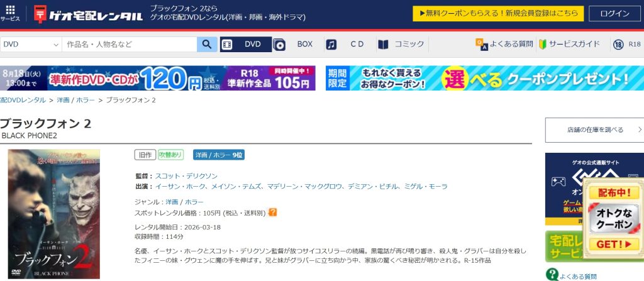644x281 pixels.
Task: Click the R18 age restriction icon
Action: (x=618, y=45)
